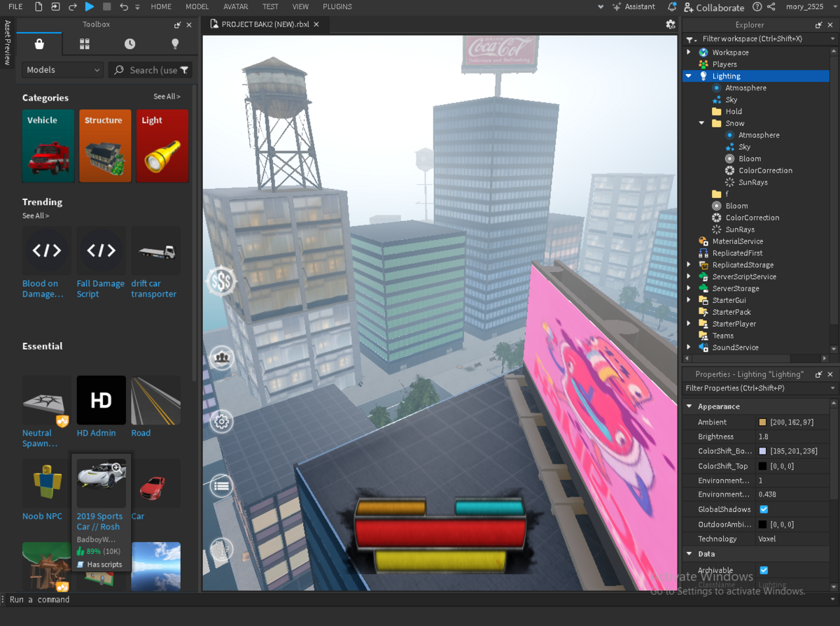
Task: Collapse the Snow folder node
Action: click(702, 123)
